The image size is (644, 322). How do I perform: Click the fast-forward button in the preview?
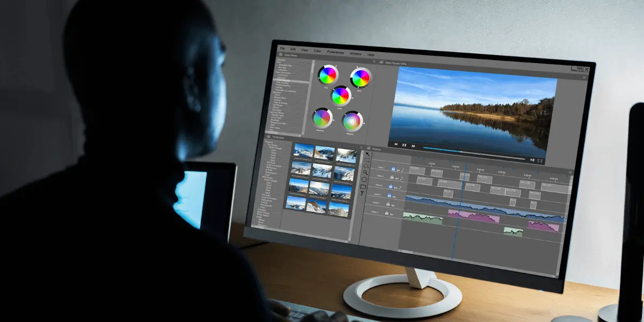[x=413, y=146]
